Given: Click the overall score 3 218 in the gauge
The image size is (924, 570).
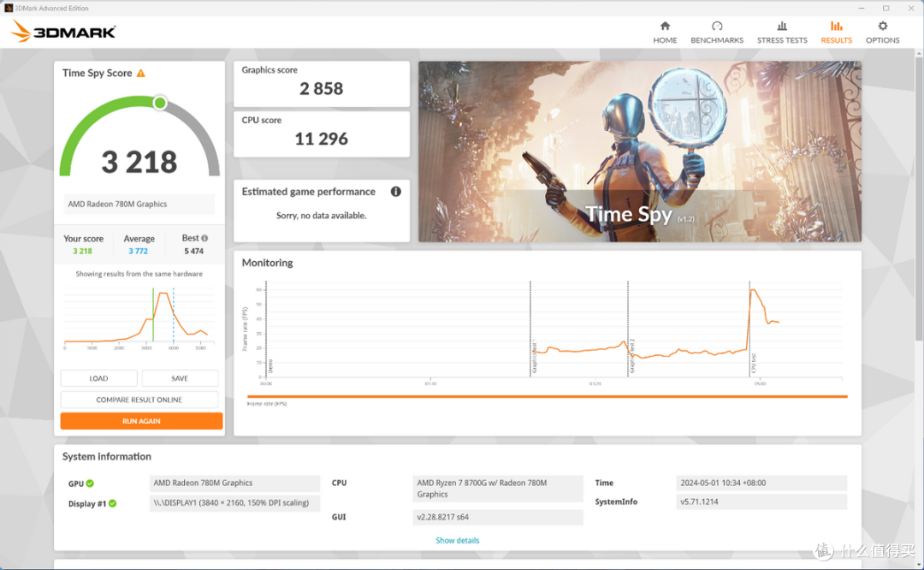Looking at the screenshot, I should [139, 162].
